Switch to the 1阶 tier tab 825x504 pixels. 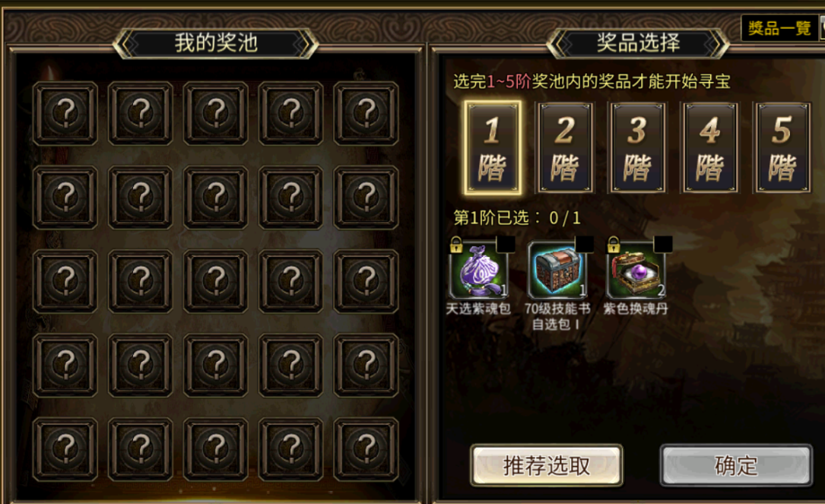pyautogui.click(x=493, y=147)
